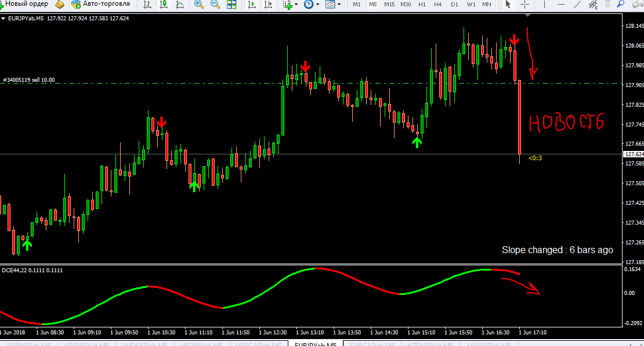Expand the templates dropdown arrow

click(x=339, y=5)
